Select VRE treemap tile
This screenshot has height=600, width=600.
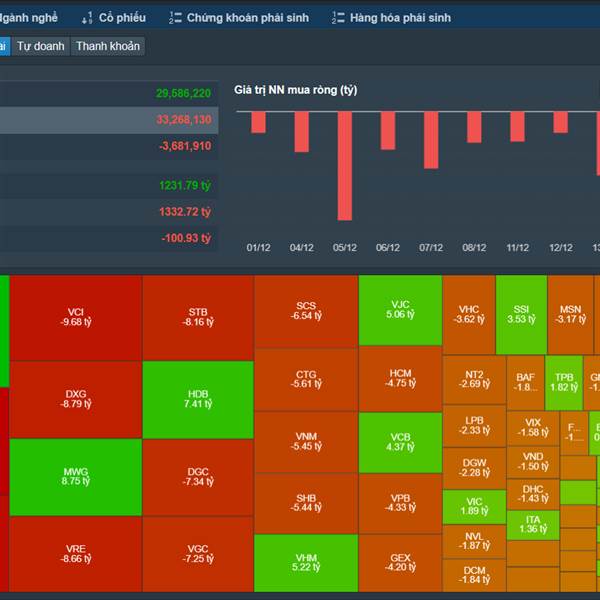76,554
